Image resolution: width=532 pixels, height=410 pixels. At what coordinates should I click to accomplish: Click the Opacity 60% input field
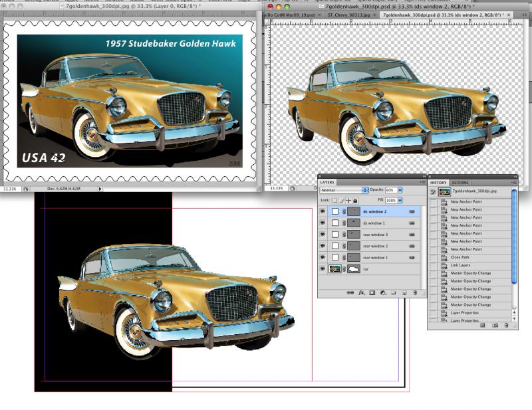391,190
